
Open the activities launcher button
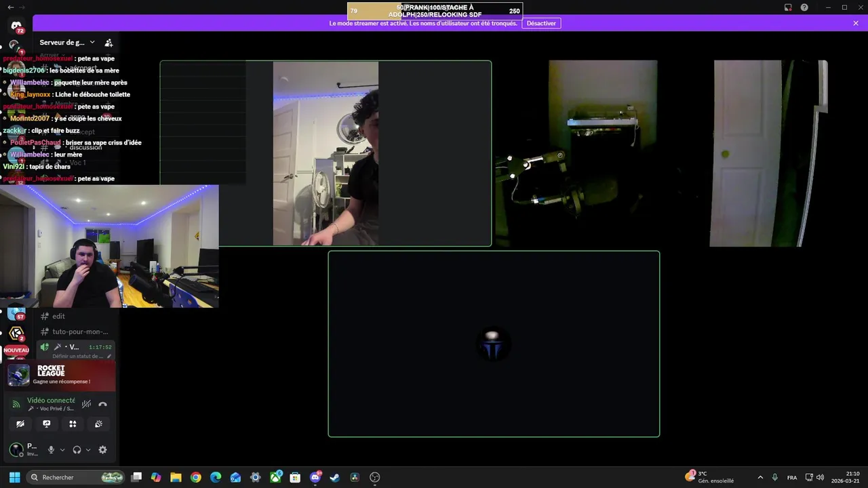point(73,424)
